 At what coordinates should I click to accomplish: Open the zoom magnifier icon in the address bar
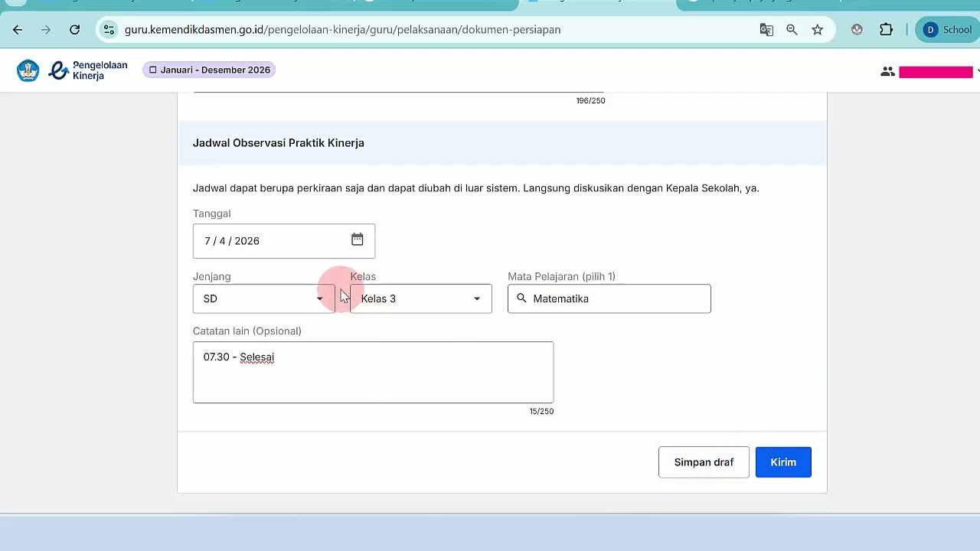click(x=792, y=30)
